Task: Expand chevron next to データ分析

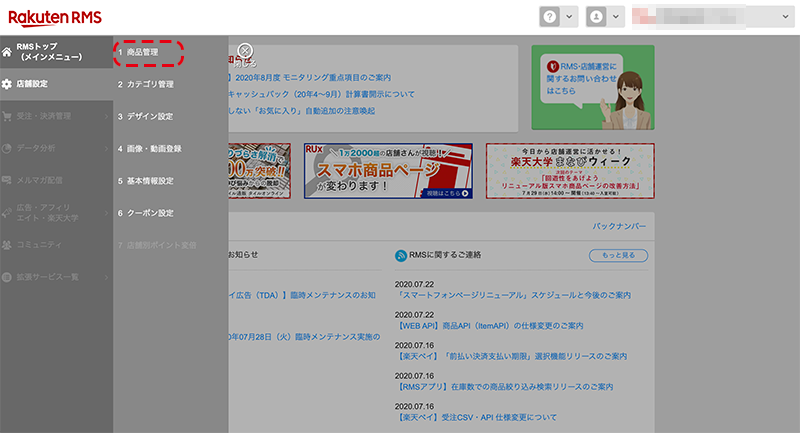Action: pos(106,148)
